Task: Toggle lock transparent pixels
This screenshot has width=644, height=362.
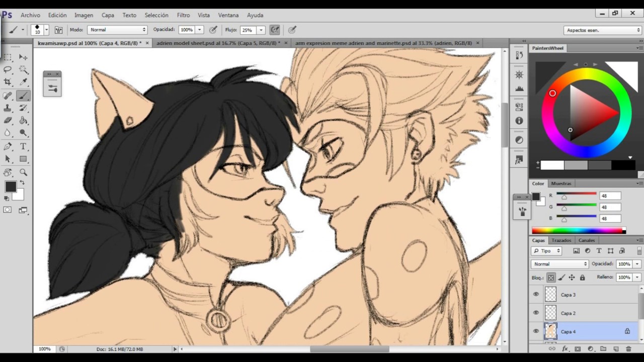Action: click(551, 278)
